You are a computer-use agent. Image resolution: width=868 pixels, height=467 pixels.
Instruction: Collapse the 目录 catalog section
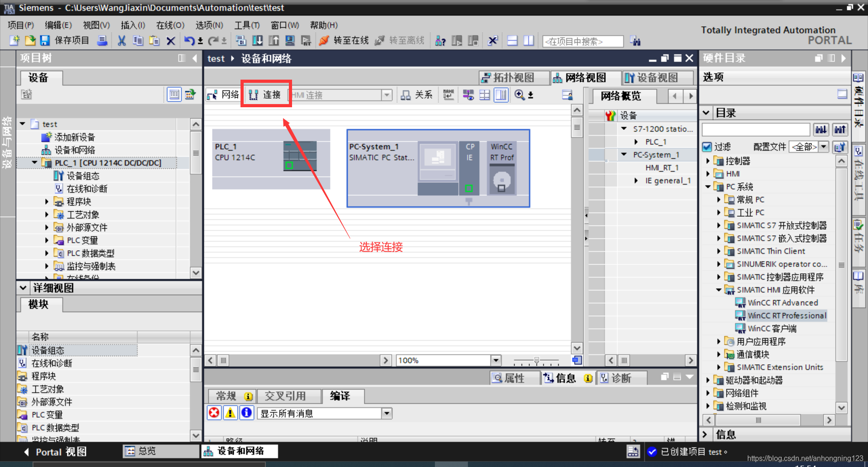706,113
